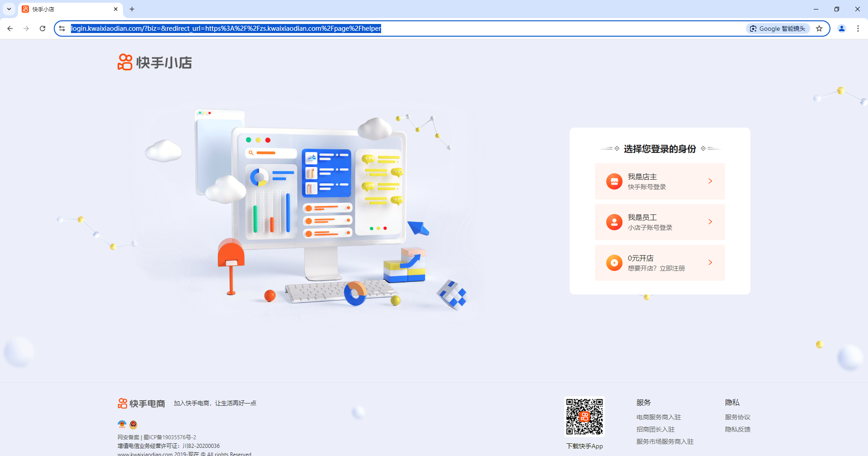
Task: Open Chrome three-dot menu
Action: [858, 28]
